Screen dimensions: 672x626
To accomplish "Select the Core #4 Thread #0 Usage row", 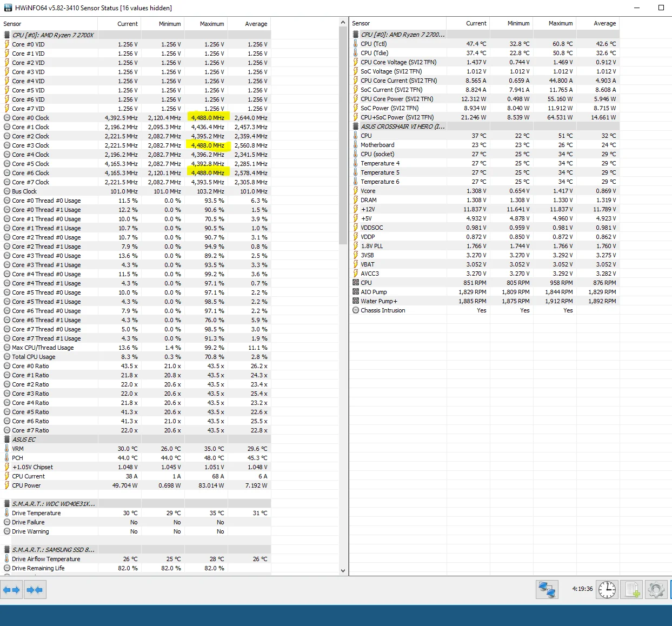I will pos(135,274).
